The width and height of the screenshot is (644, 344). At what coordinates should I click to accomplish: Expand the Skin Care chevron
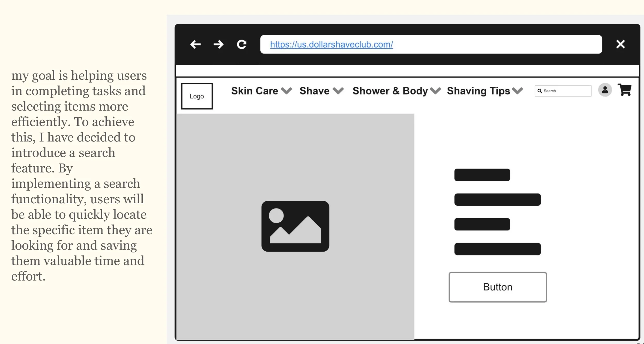point(286,91)
